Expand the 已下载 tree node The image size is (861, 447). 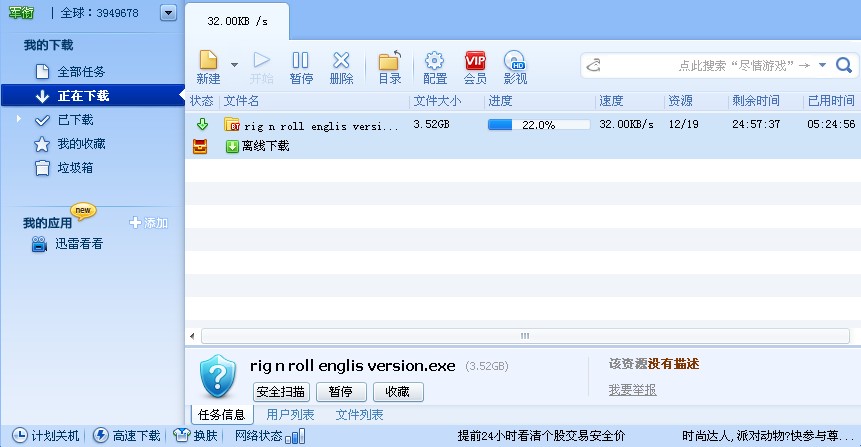coord(18,120)
